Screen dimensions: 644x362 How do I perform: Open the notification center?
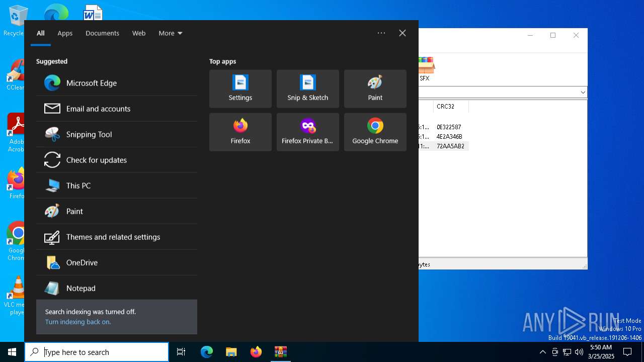click(627, 352)
